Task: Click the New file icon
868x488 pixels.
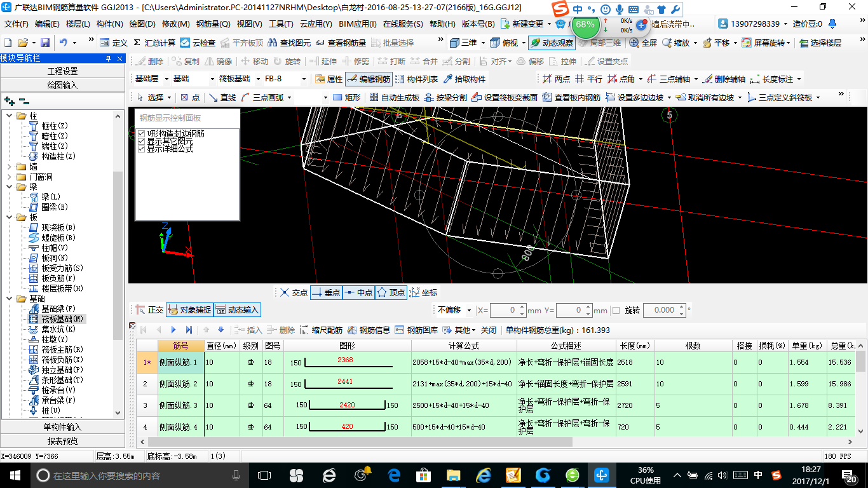Action: point(8,43)
